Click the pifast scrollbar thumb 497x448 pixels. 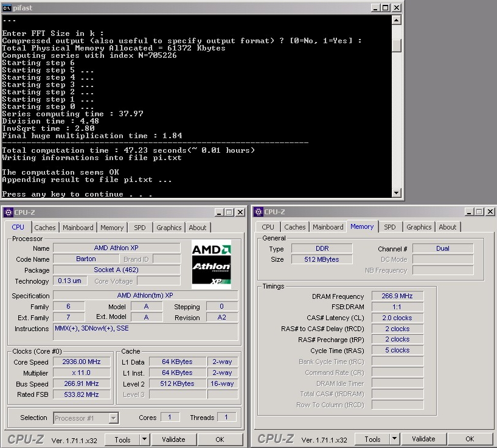(397, 45)
